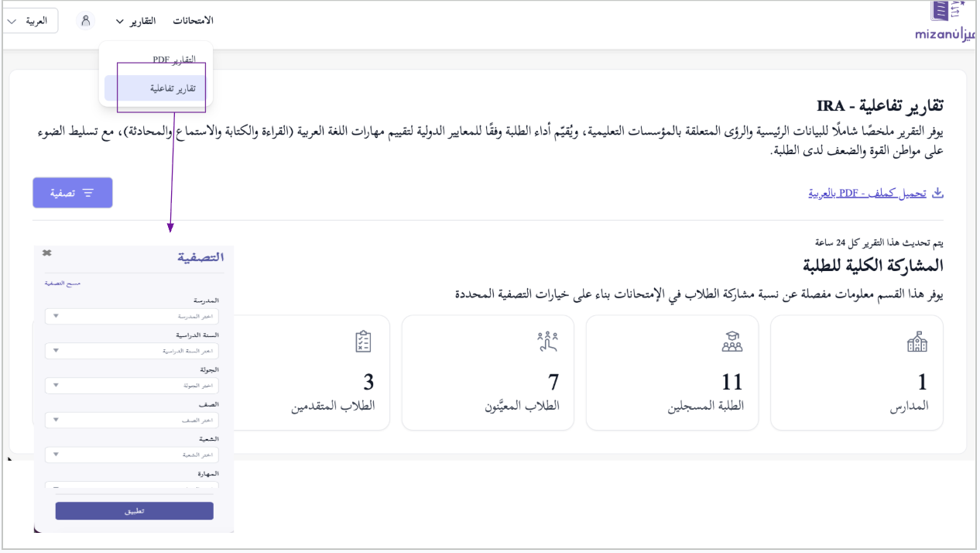
Task: Click the schools building icon
Action: [917, 342]
